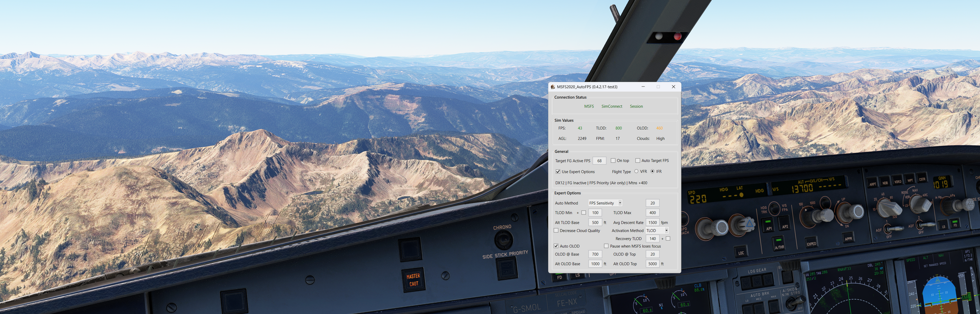
Task: Click the LS button on EFIS panel
Action: (x=943, y=225)
